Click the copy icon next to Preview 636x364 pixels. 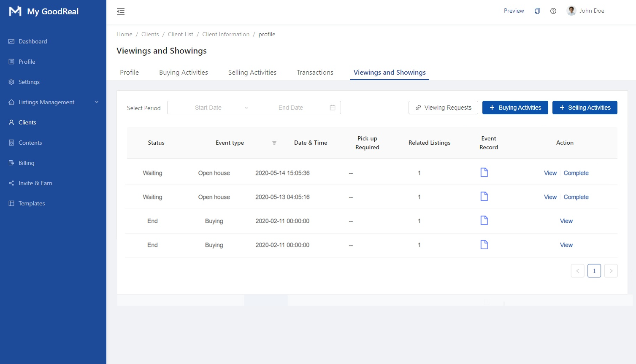tap(537, 11)
